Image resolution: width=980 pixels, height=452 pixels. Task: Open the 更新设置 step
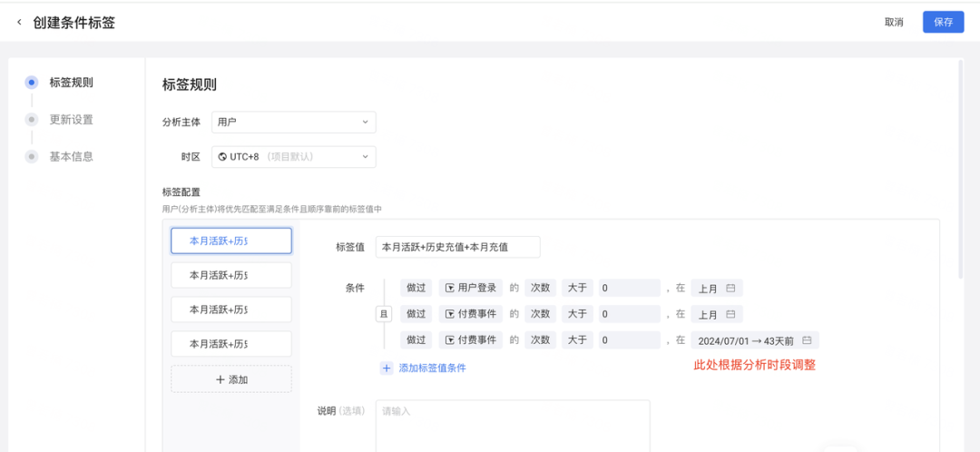click(x=72, y=120)
